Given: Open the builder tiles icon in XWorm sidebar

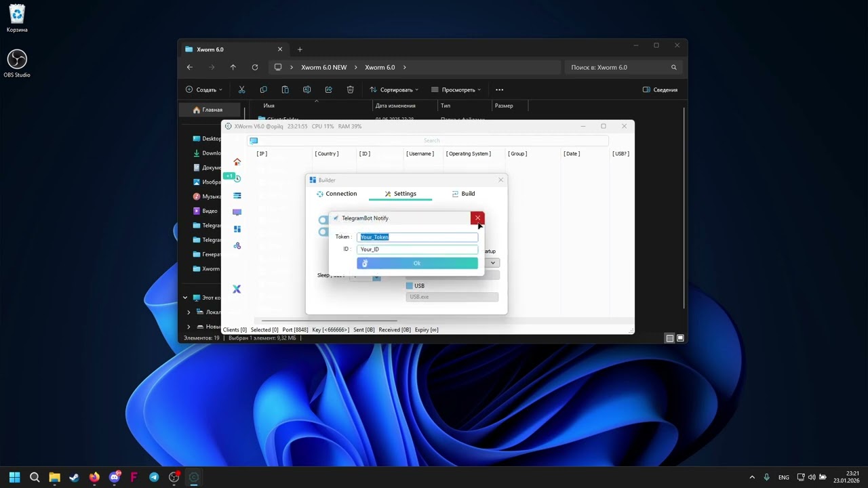Looking at the screenshot, I should point(237,229).
